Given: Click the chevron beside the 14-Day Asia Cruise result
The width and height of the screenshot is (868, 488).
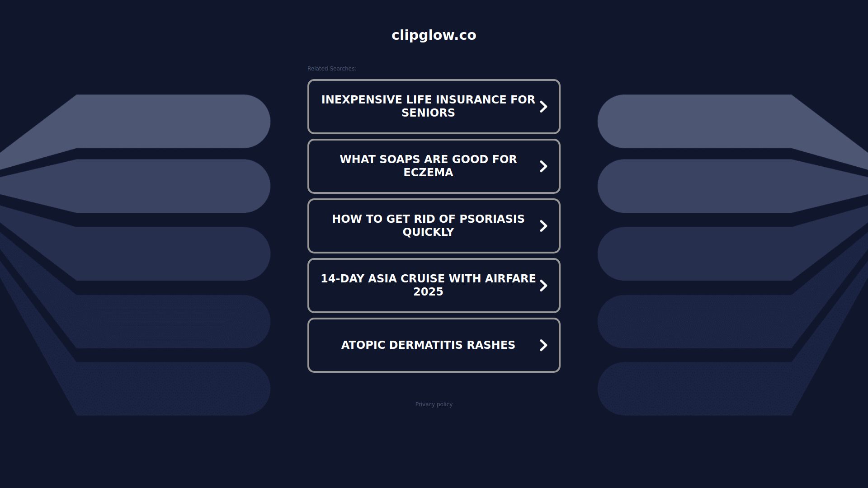Looking at the screenshot, I should (543, 286).
